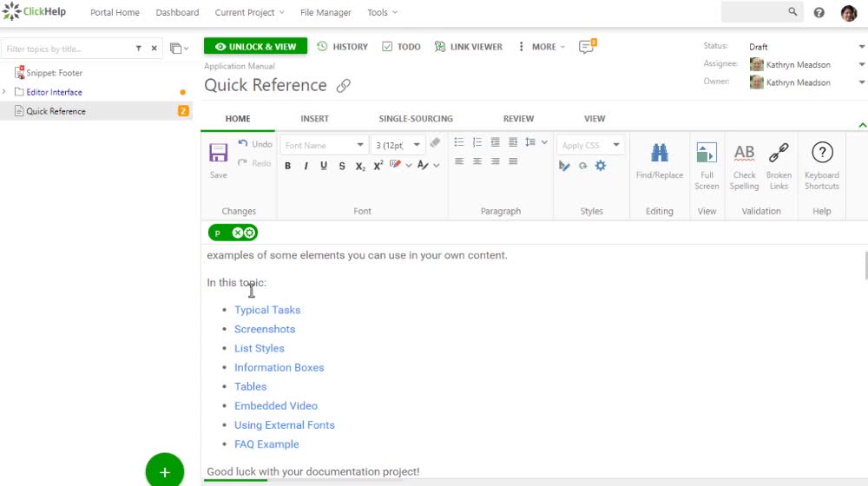
Task: Toggle strikethrough formatting
Action: (342, 166)
